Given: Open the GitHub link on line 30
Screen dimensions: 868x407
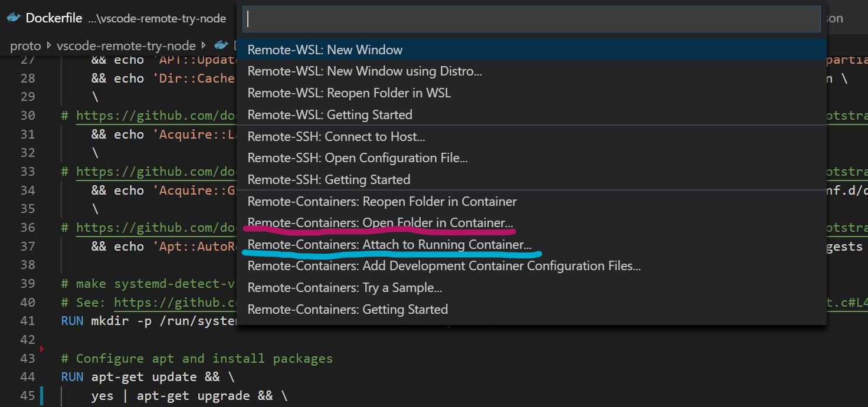Looking at the screenshot, I should pos(156,116).
